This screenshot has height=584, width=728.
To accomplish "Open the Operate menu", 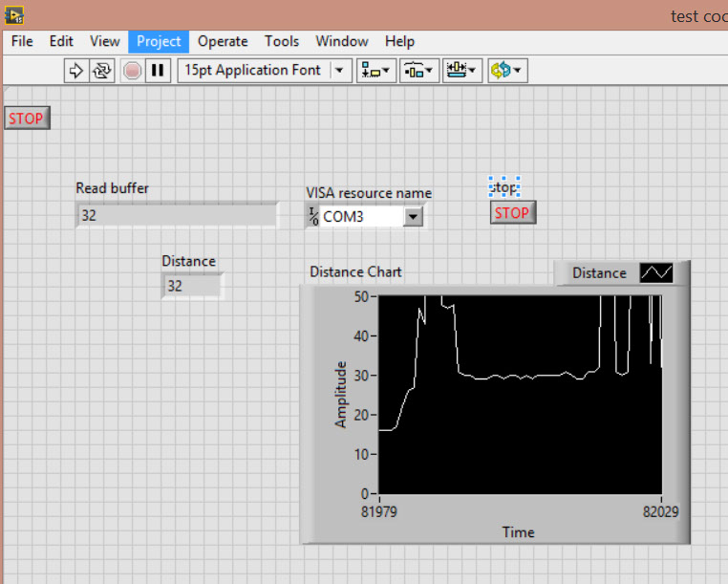I will point(223,41).
